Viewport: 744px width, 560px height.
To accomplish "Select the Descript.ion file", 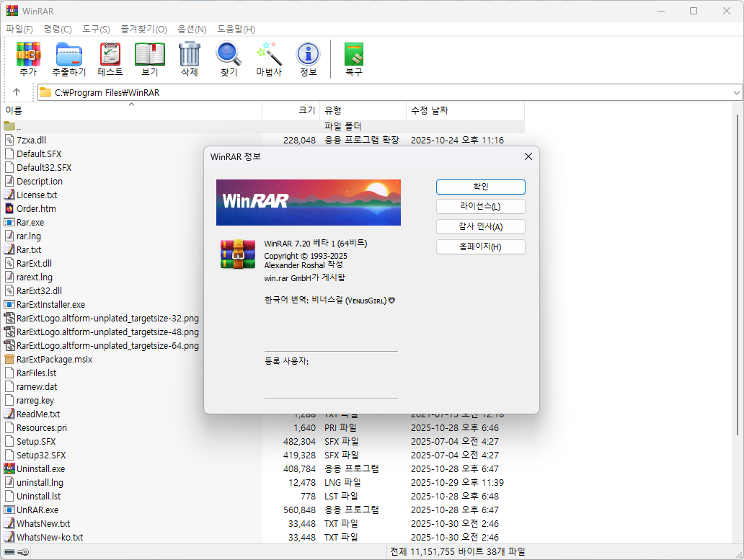I will (40, 181).
